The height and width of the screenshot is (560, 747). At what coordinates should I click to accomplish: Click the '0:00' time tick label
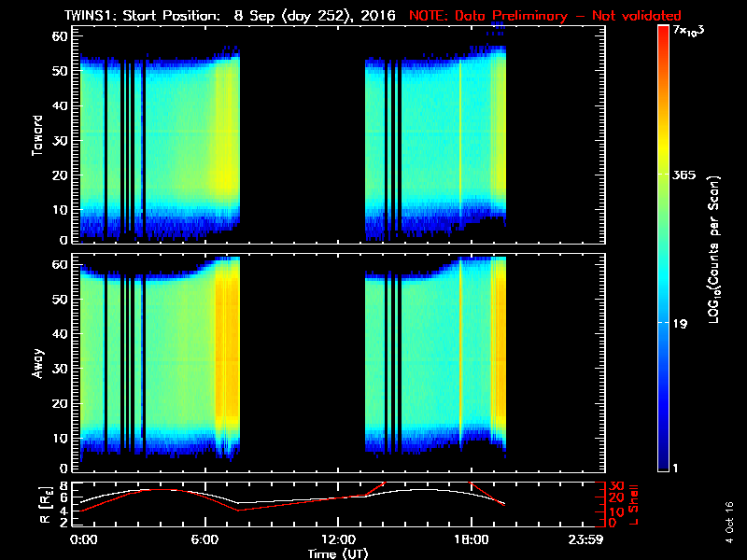(x=84, y=539)
